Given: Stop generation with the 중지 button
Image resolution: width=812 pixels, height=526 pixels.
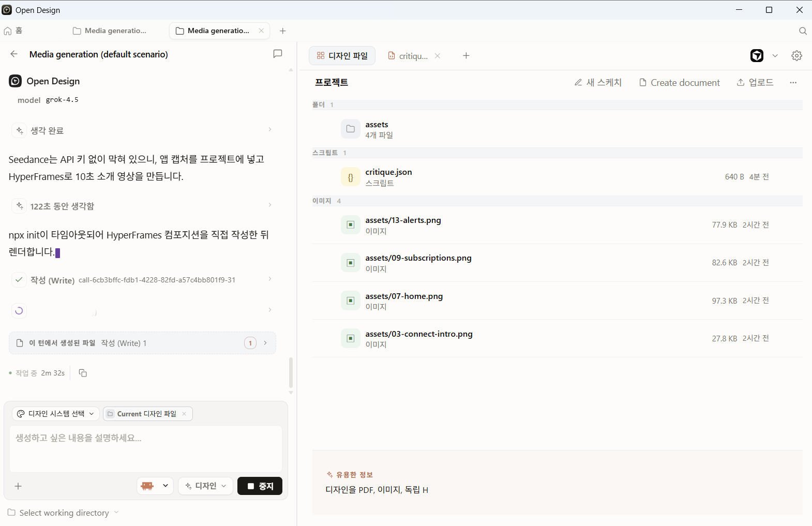Looking at the screenshot, I should click(260, 486).
